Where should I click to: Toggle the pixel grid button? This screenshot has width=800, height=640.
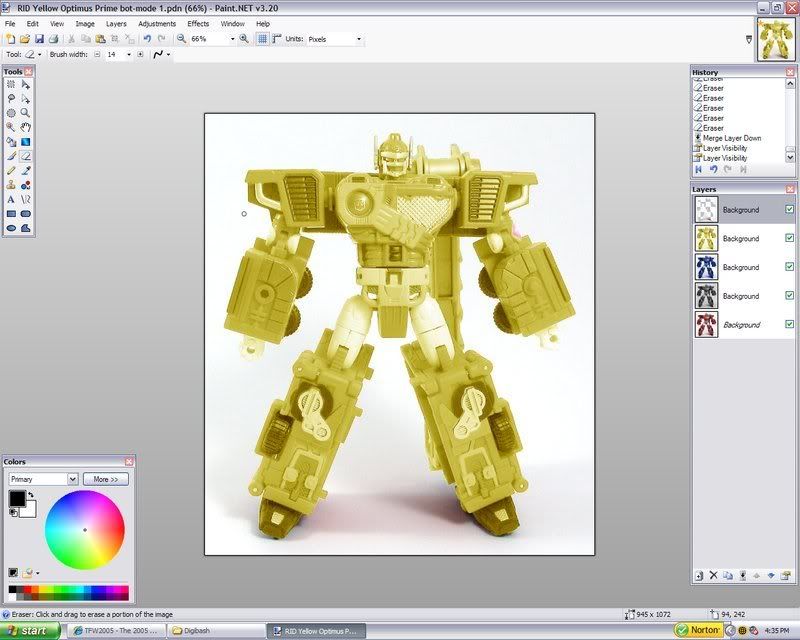262,39
